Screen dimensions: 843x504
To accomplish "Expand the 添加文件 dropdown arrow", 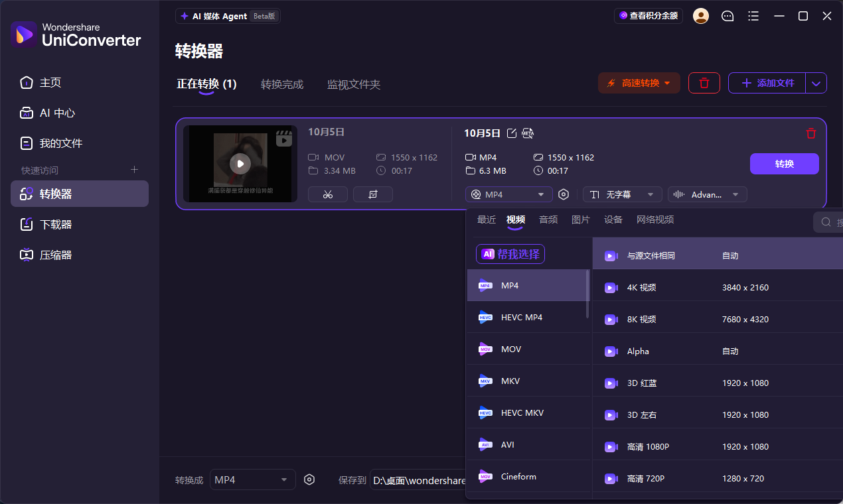I will coord(816,83).
